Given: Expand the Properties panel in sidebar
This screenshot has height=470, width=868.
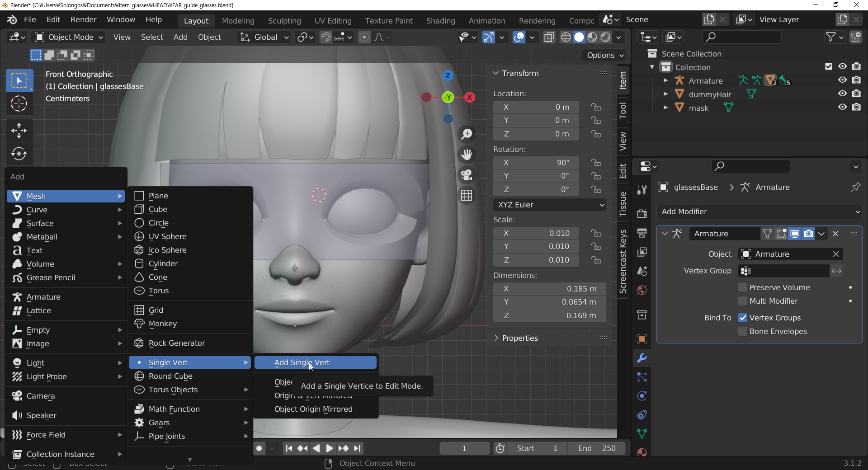Looking at the screenshot, I should [520, 338].
